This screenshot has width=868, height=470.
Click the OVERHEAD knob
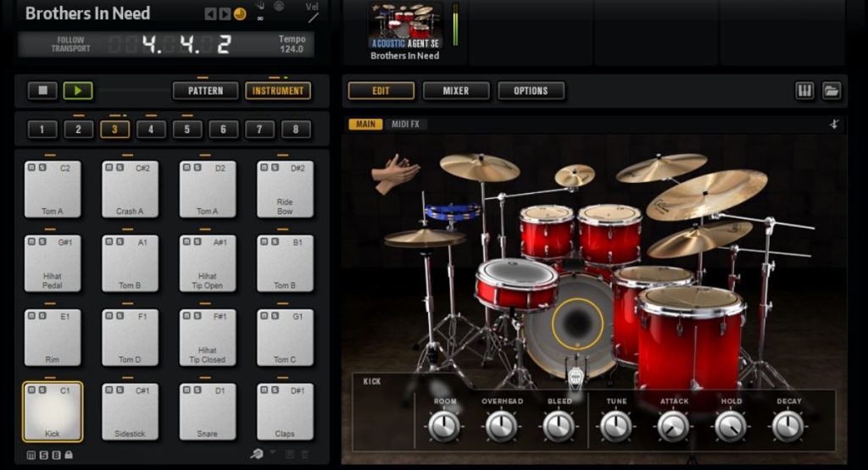click(501, 426)
